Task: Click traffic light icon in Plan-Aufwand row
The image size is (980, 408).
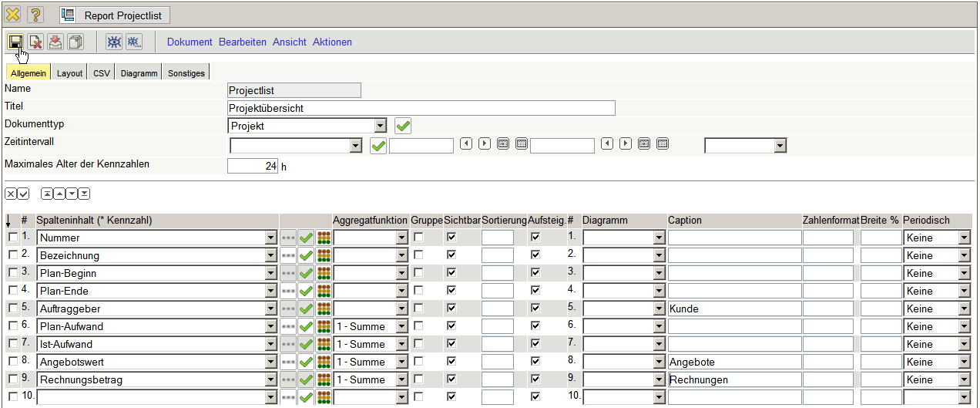Action: pyautogui.click(x=324, y=326)
